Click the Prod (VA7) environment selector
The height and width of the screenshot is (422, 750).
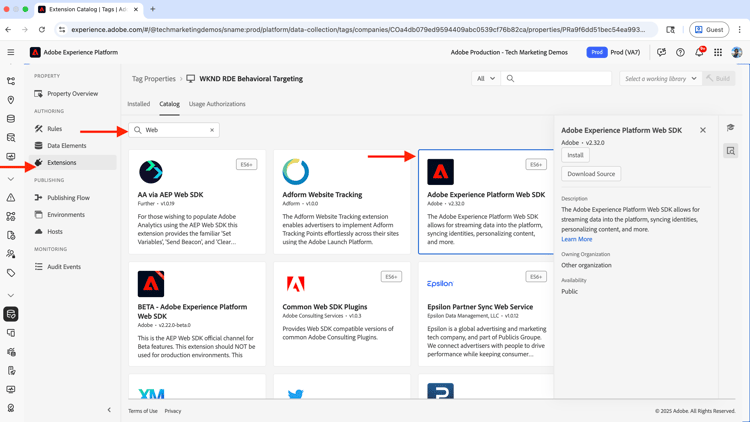click(x=613, y=52)
